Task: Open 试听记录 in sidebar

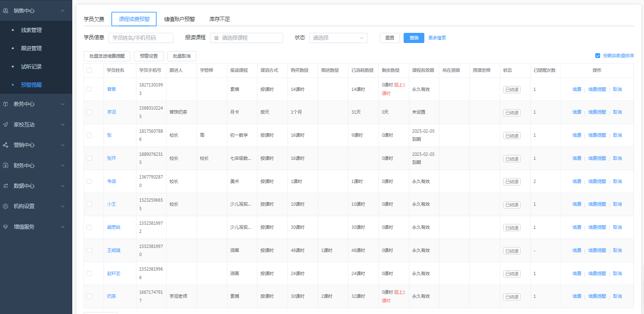Action: tap(32, 67)
